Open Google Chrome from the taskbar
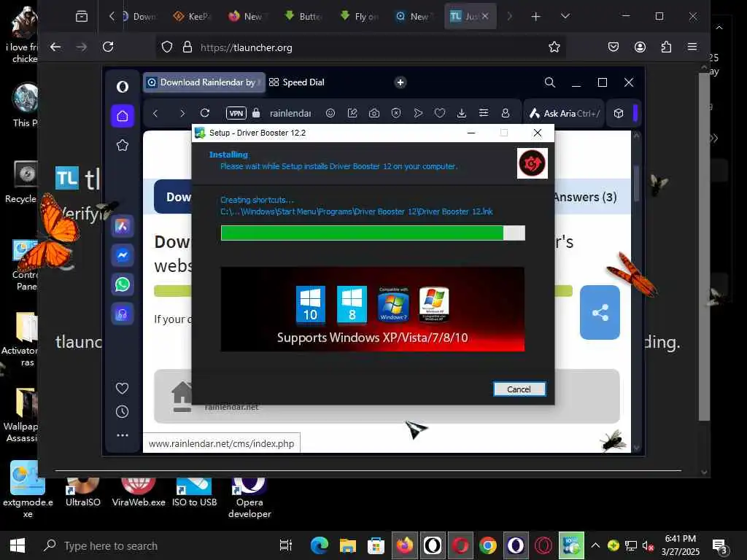 pos(488,545)
